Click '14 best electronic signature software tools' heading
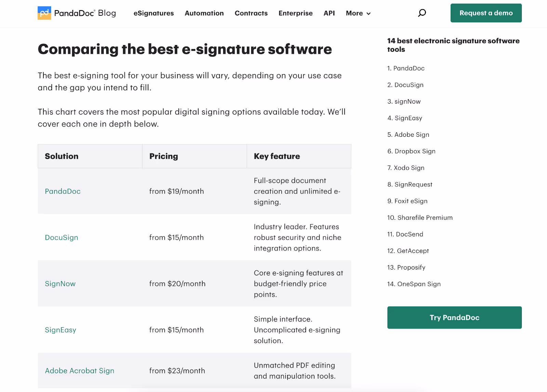This screenshot has height=392, width=547. (x=453, y=45)
